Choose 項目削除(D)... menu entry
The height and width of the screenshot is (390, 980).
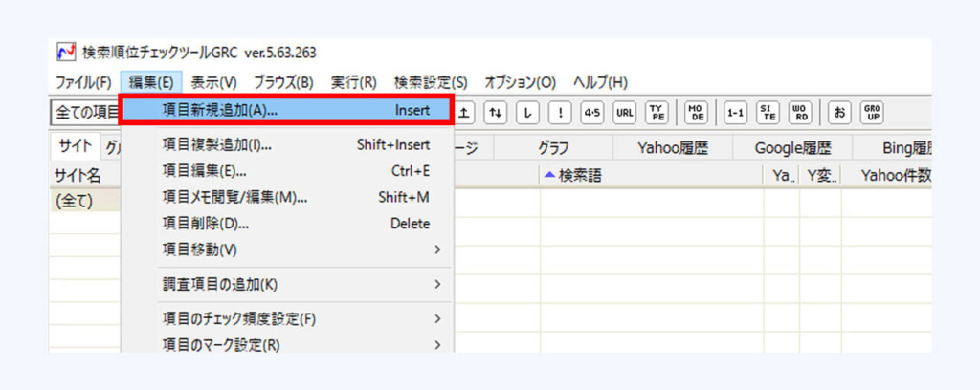coord(287,224)
